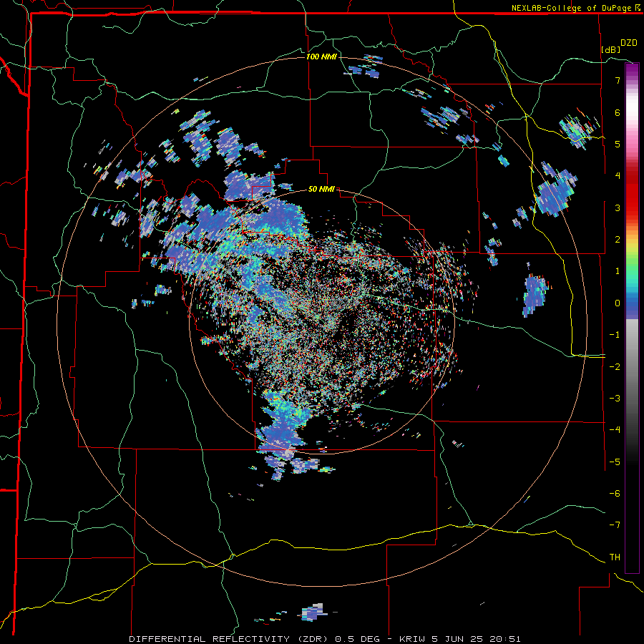Click the -4 value on color scale
The width and height of the screenshot is (644, 644).
(615, 430)
